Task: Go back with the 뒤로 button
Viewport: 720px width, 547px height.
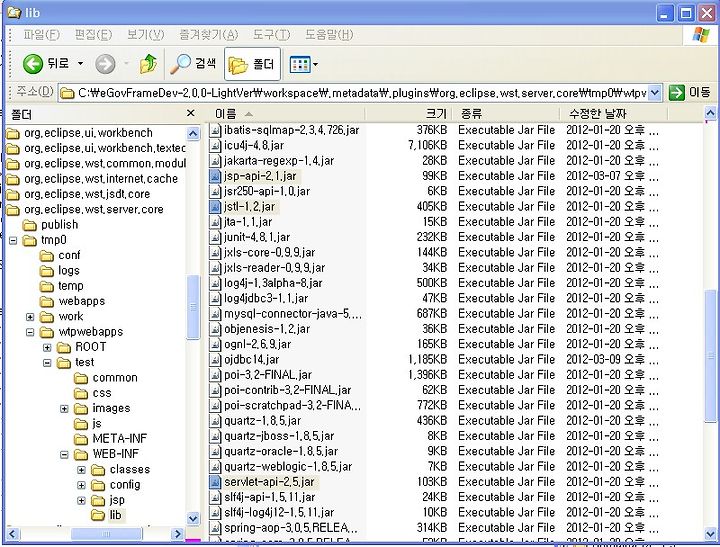Action: 45,63
